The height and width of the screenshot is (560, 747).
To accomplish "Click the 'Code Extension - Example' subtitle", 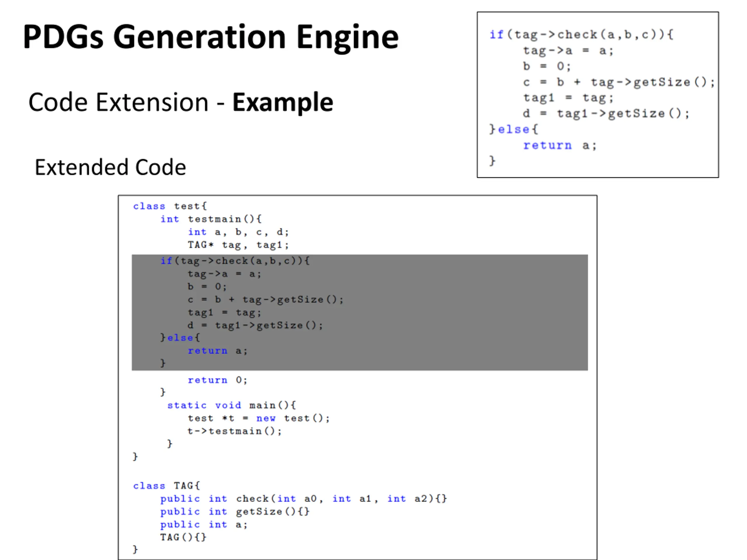I will click(x=181, y=102).
